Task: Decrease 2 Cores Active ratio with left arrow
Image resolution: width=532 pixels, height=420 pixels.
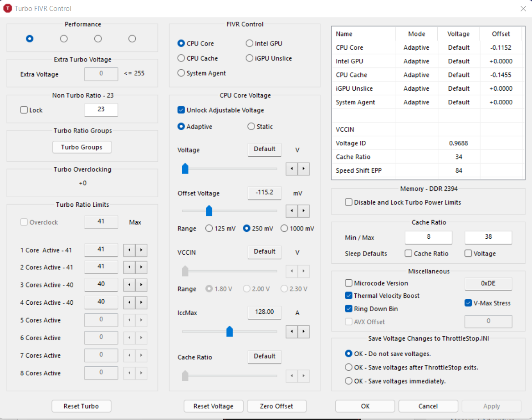Action: (130, 267)
